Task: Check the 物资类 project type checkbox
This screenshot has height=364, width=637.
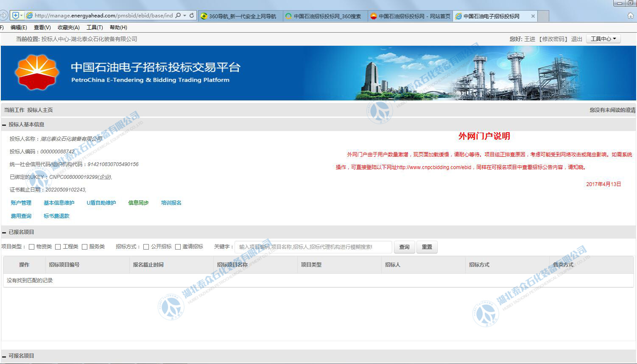Action: pos(31,247)
